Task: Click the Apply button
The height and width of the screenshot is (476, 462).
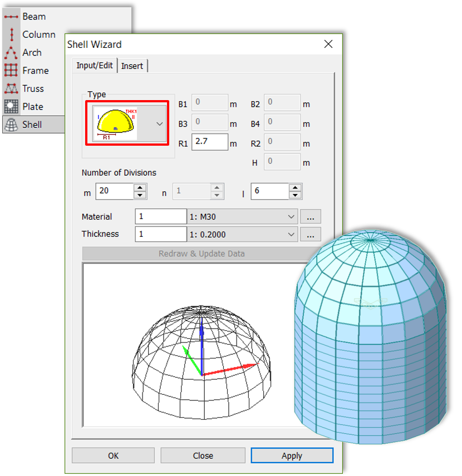Action: 292,455
